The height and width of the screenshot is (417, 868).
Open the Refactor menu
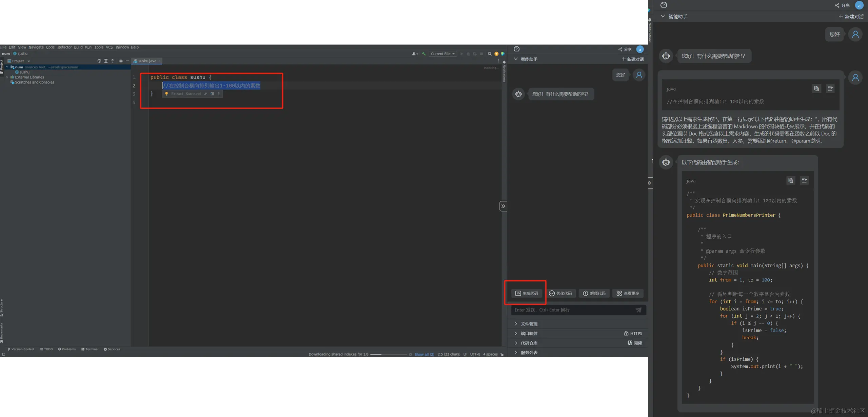click(64, 47)
